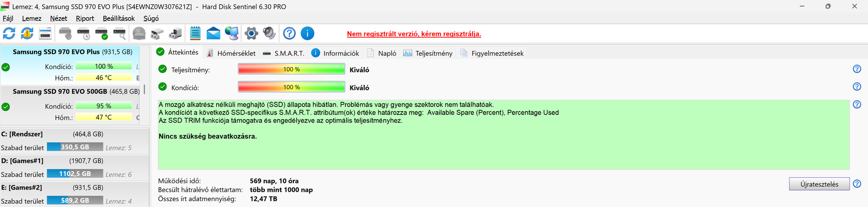Click the question mark help toolbar icon

pyautogui.click(x=289, y=33)
